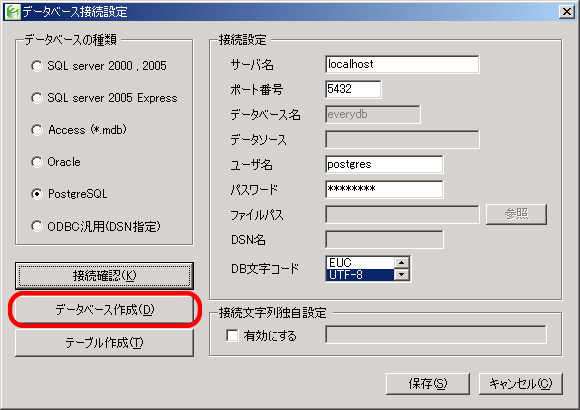Viewport: 580px width, 410px height.
Task: Select PostgreSQL database type
Action: tap(37, 194)
